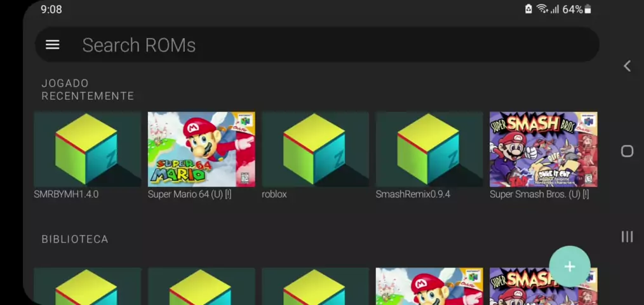Image resolution: width=644 pixels, height=305 pixels.
Task: Launch Super Smash Bros. recently played cover
Action: tap(543, 149)
